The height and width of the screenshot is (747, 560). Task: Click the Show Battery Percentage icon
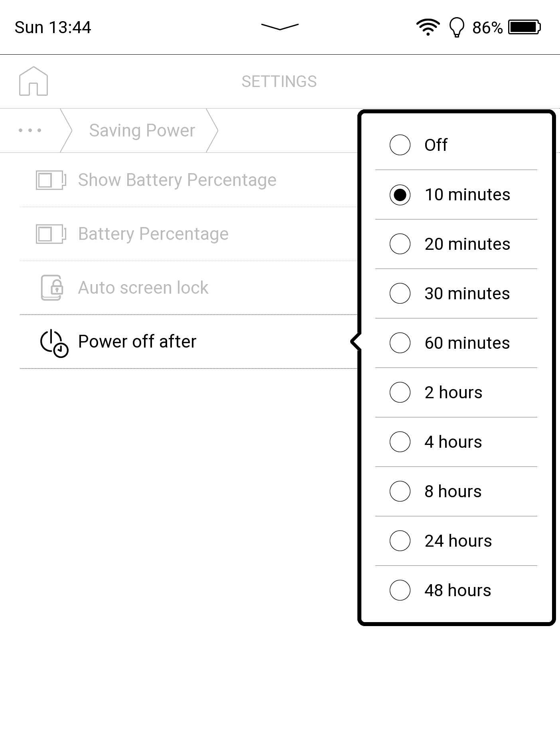tap(51, 180)
